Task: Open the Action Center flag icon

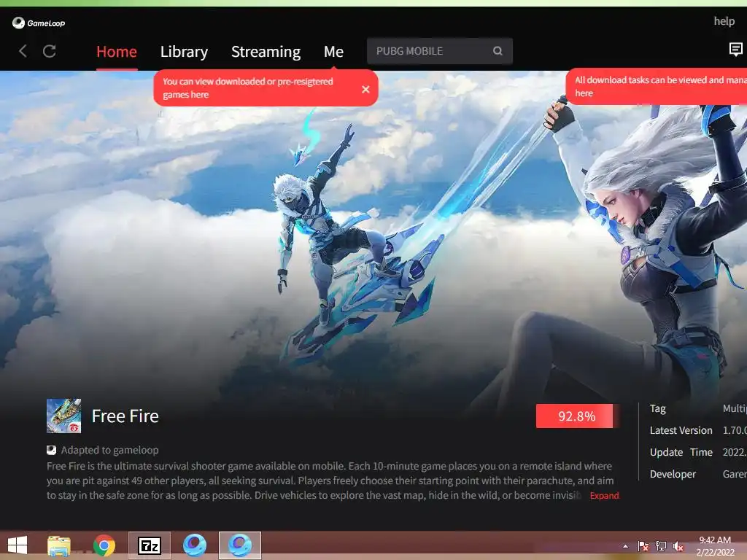Action: 643,546
